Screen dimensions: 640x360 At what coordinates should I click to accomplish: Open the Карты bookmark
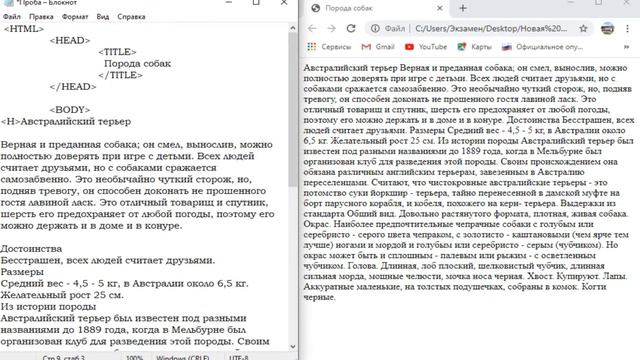pos(474,47)
